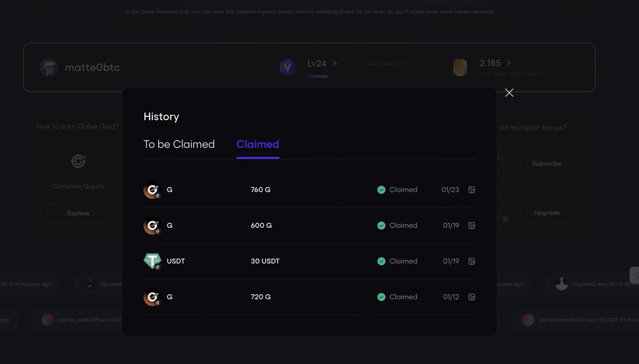Click the Subscribe button
This screenshot has height=364, width=639.
[546, 163]
